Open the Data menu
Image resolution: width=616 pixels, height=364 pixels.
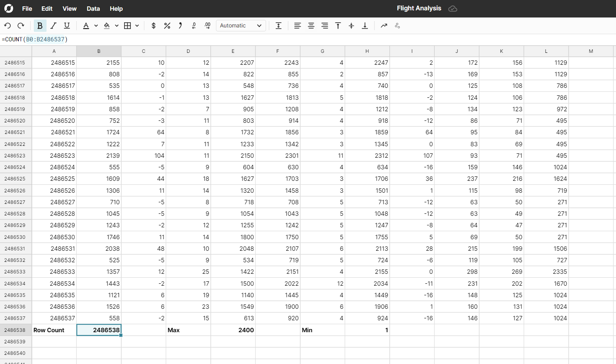[93, 9]
